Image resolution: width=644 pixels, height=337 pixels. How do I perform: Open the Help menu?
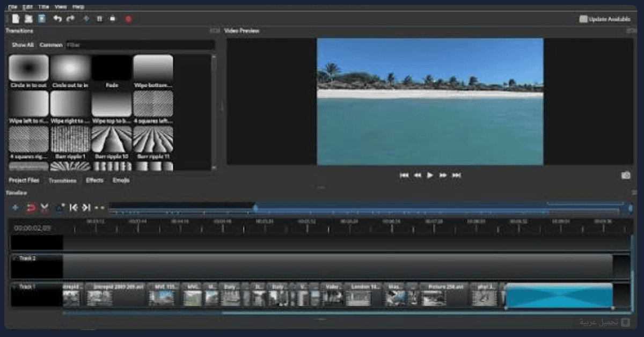coord(78,7)
